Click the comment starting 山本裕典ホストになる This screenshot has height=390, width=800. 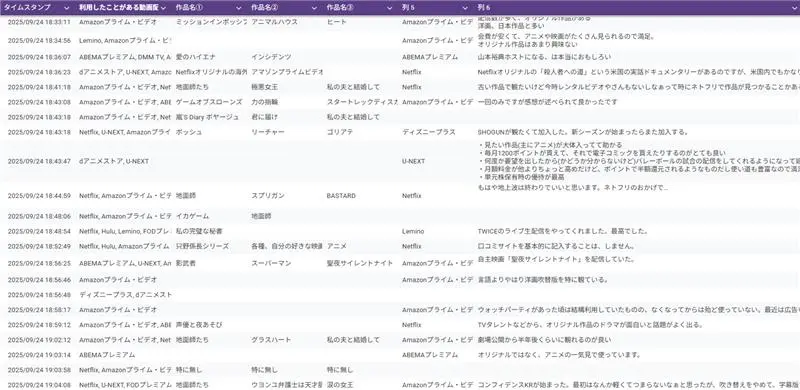(544, 57)
